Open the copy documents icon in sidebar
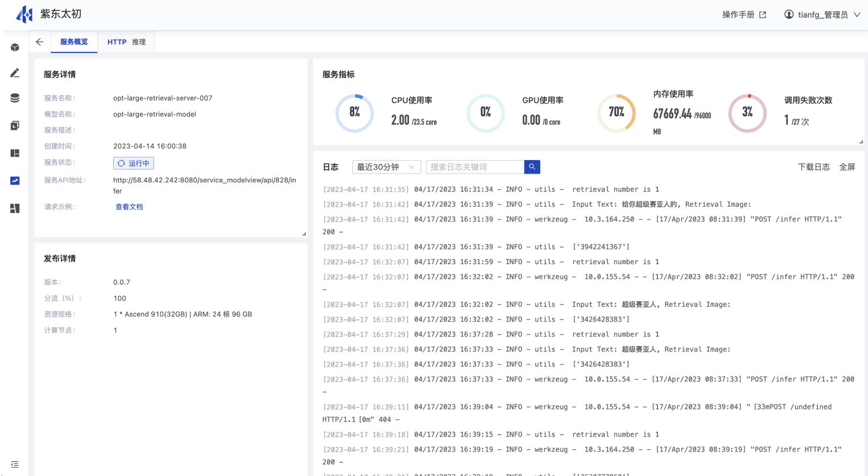The image size is (868, 476). point(15,125)
